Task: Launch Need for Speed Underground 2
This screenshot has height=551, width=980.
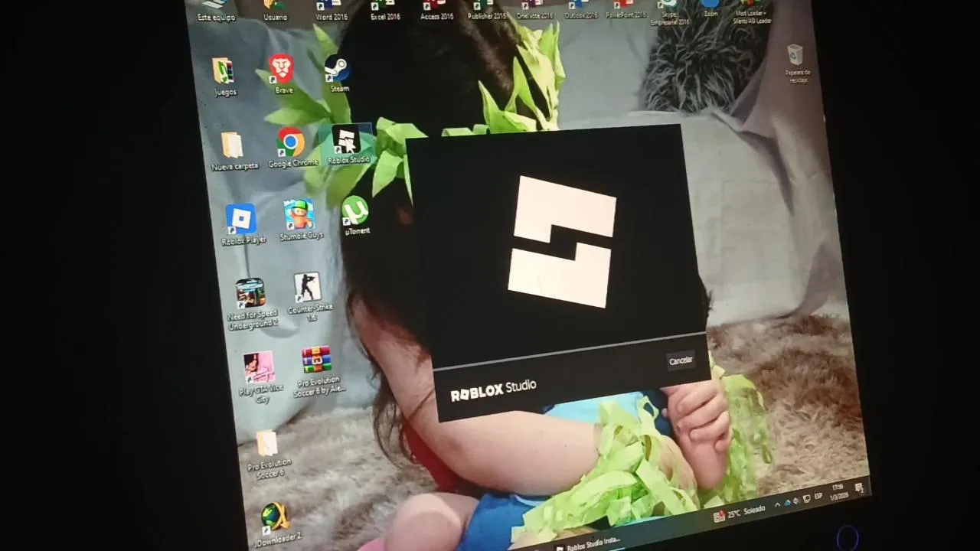Action: (252, 304)
